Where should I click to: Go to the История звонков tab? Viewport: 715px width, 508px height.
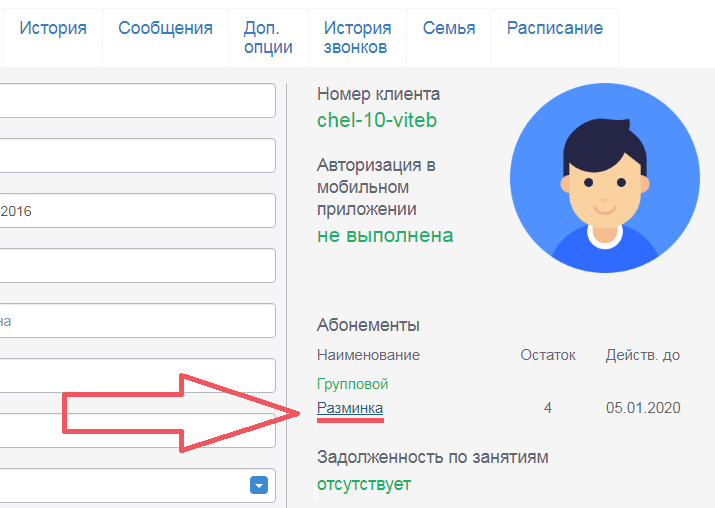point(358,37)
